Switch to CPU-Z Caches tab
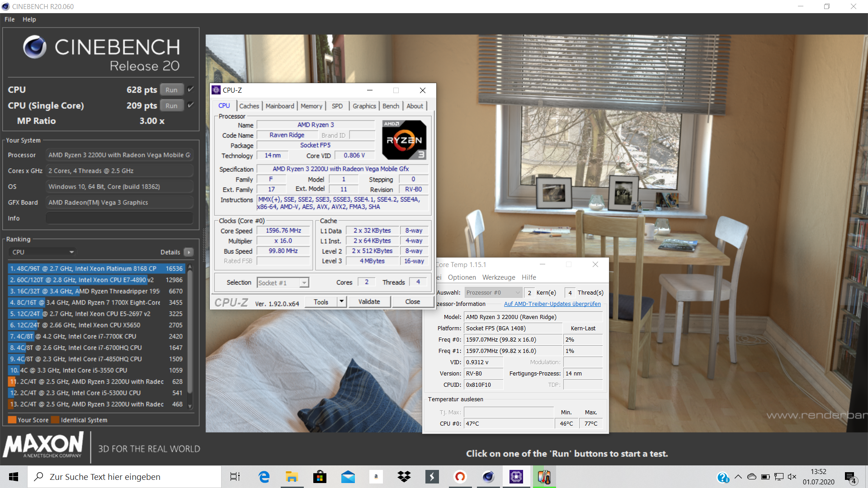This screenshot has height=488, width=868. (249, 106)
